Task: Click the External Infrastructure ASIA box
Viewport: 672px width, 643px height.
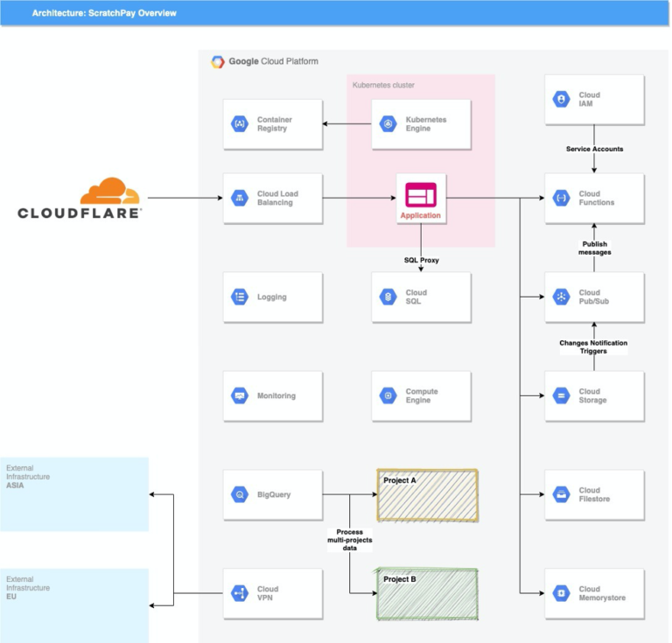Action: coord(74,494)
